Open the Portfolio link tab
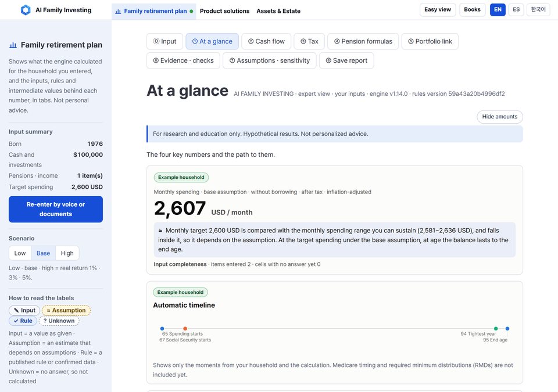 430,41
